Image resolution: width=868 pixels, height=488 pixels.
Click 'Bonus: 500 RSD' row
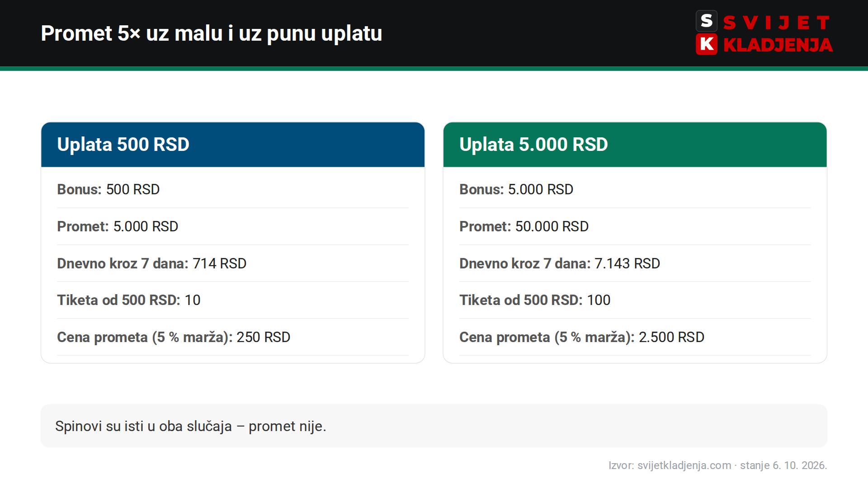(233, 189)
